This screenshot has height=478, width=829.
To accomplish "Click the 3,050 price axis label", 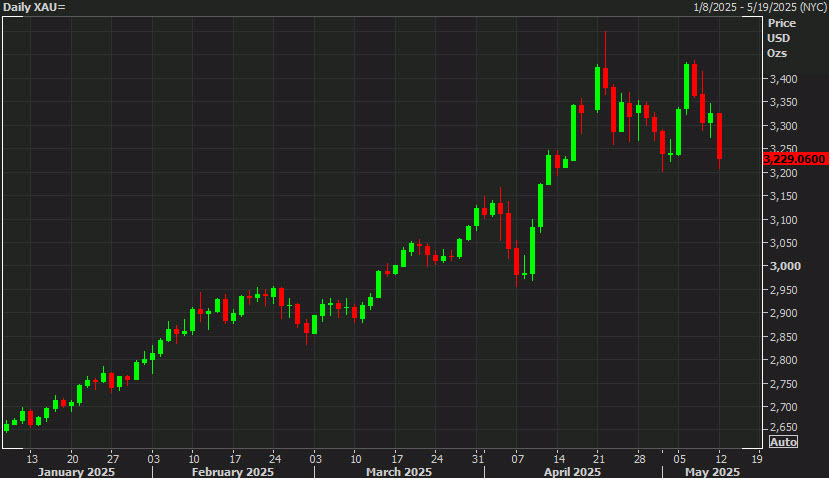I will point(784,243).
